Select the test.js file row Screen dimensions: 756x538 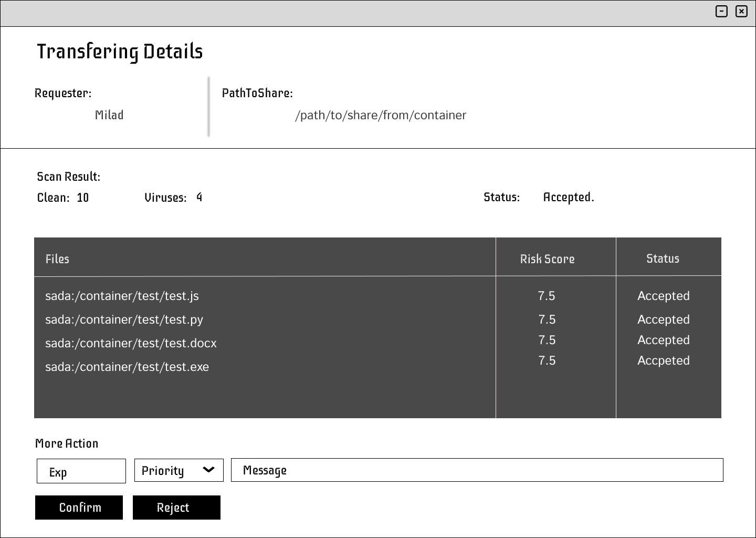pos(122,296)
